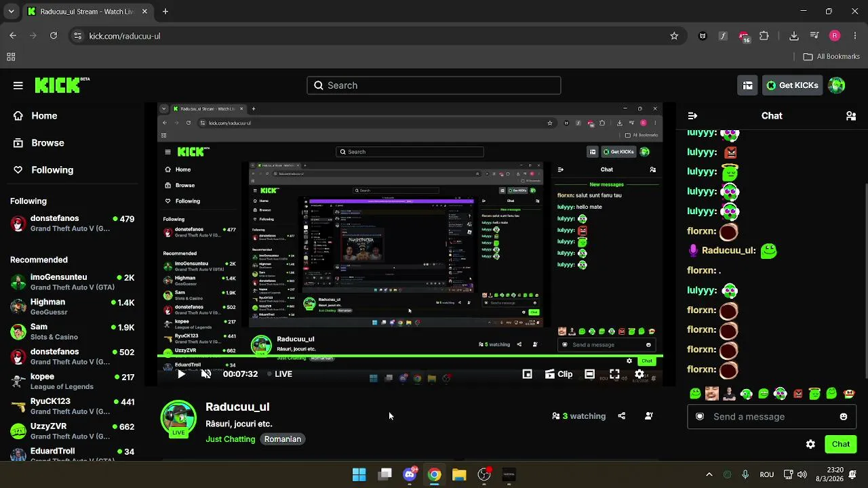Viewport: 868px width, 488px height.
Task: Click the Get KICKs button
Action: pos(792,85)
